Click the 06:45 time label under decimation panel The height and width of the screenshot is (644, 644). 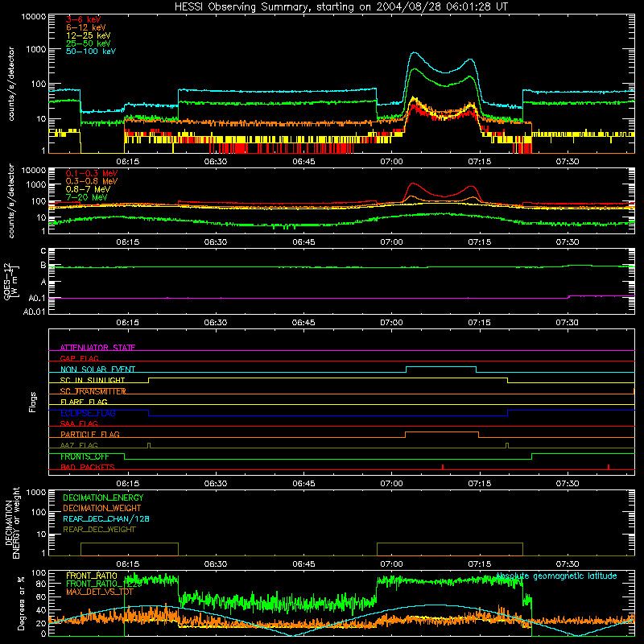[x=303, y=564]
